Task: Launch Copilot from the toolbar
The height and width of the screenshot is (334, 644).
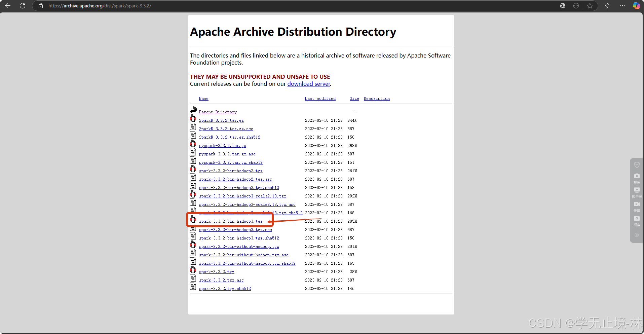Action: 636,6
